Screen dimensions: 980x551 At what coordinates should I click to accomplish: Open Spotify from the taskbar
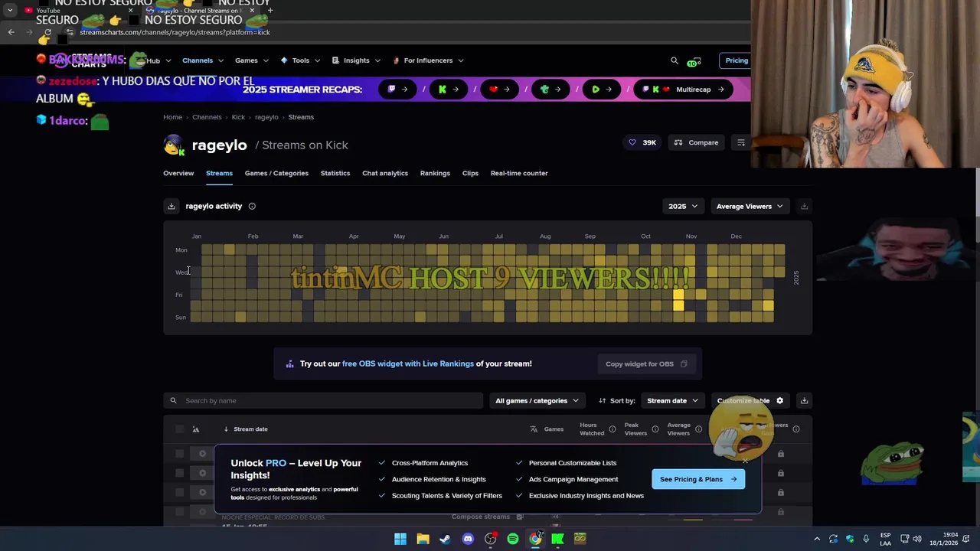[x=513, y=539]
